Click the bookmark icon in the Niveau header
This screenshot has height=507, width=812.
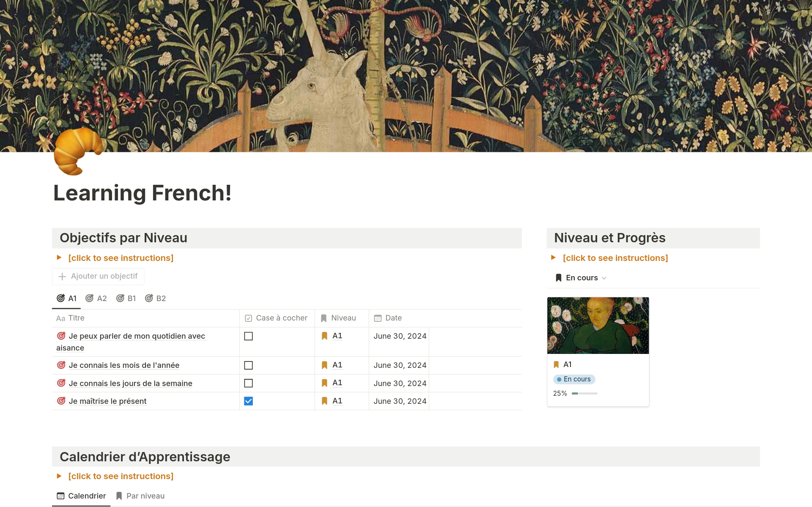[x=324, y=318]
